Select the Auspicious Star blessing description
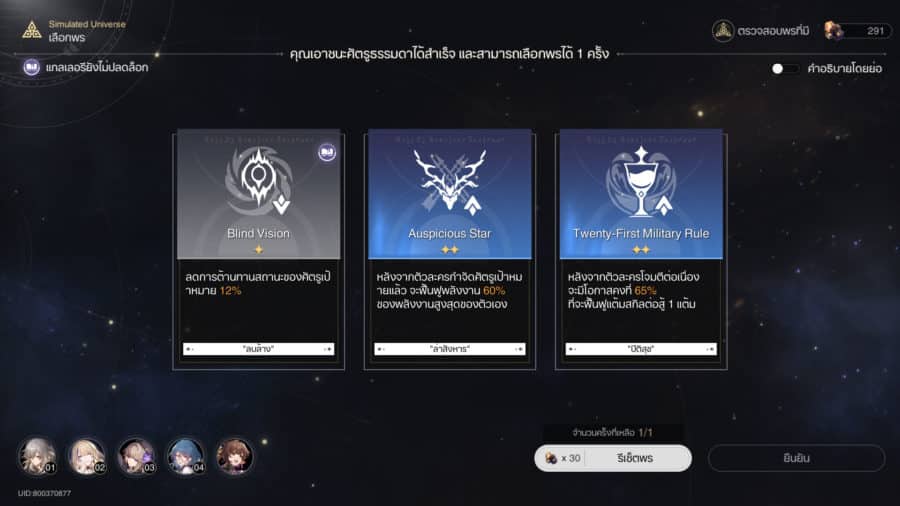The image size is (900, 506). [449, 290]
